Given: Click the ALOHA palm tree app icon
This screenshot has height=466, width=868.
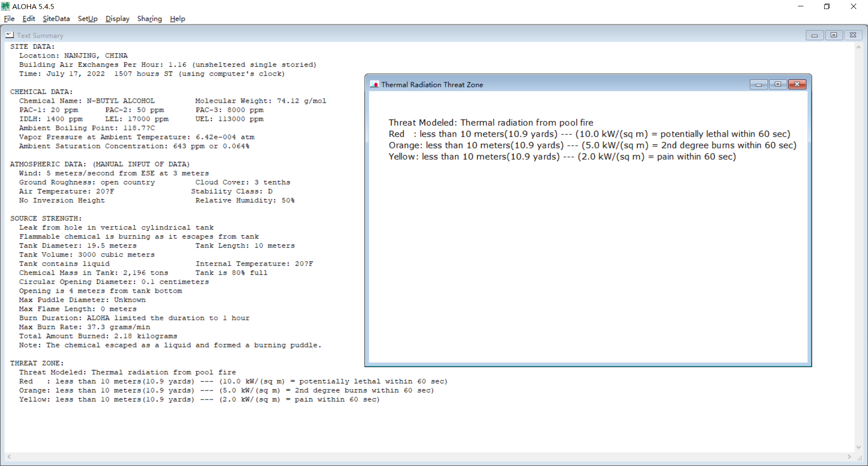Looking at the screenshot, I should 5,6.
